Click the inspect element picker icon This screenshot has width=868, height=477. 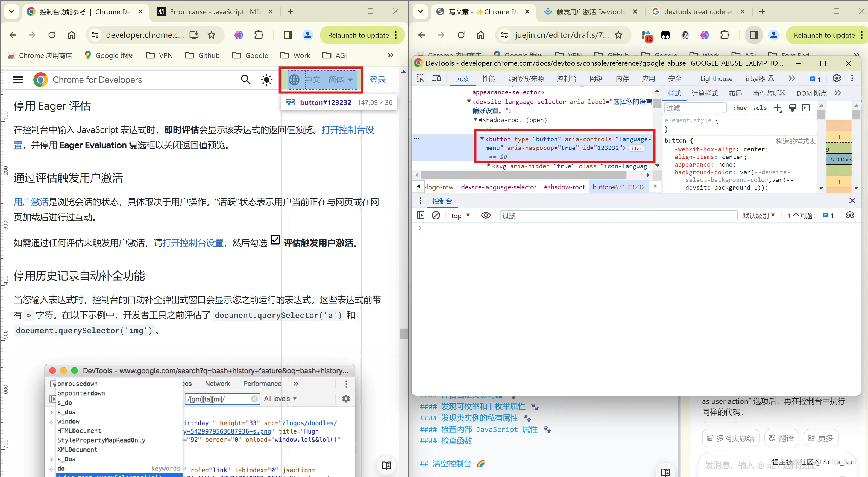click(421, 78)
